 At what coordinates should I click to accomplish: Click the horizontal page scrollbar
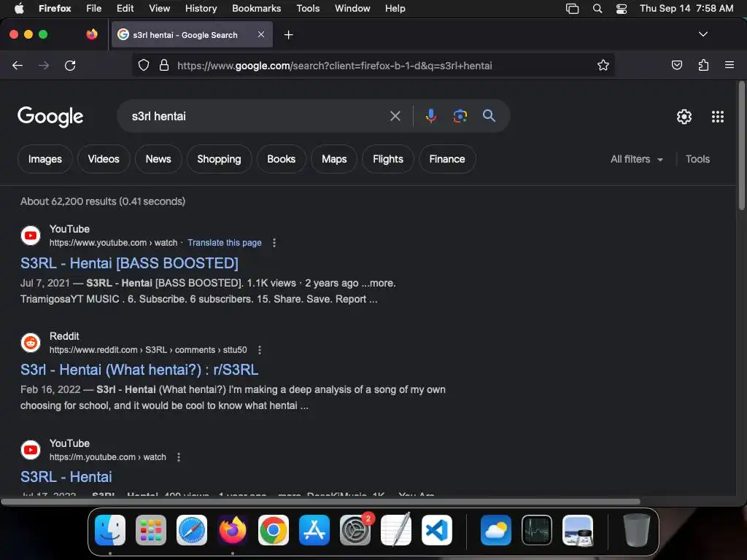click(320, 502)
